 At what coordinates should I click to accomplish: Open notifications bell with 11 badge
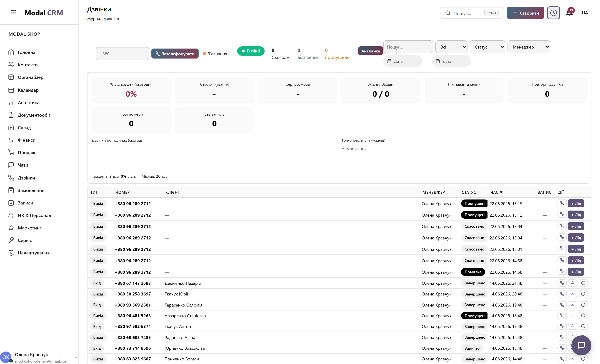pyautogui.click(x=569, y=13)
